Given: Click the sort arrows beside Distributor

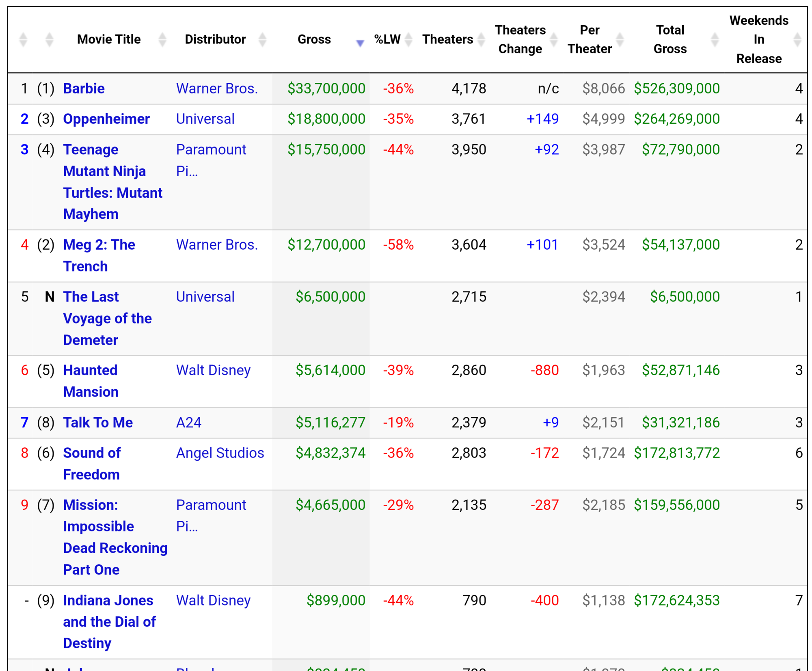Looking at the screenshot, I should (262, 39).
